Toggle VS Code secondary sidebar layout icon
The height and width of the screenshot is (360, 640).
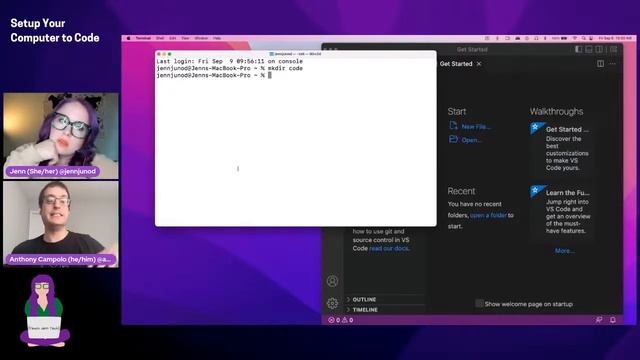coord(599,49)
